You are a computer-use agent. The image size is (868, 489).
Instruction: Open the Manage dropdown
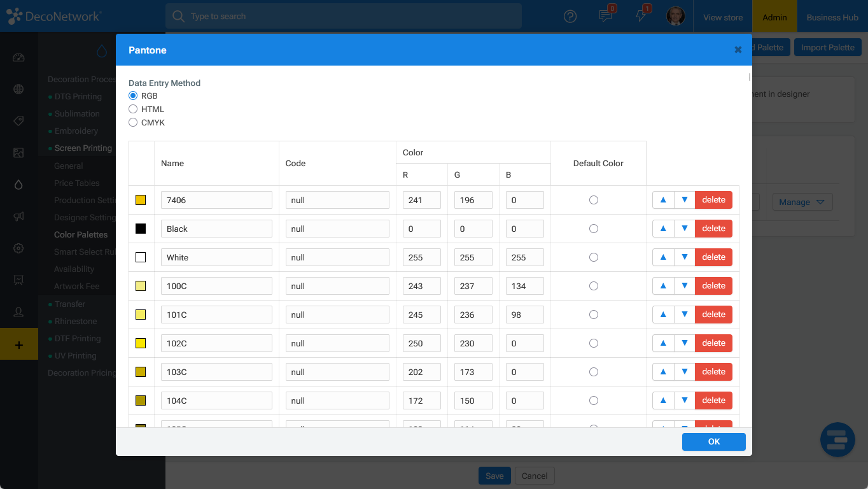(x=802, y=202)
